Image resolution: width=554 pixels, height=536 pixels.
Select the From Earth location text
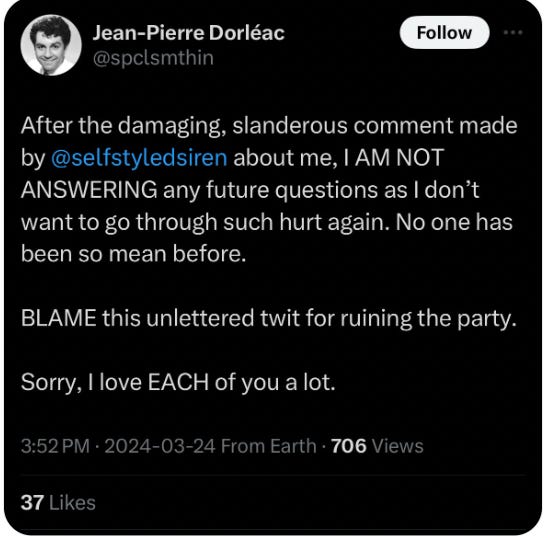click(269, 446)
